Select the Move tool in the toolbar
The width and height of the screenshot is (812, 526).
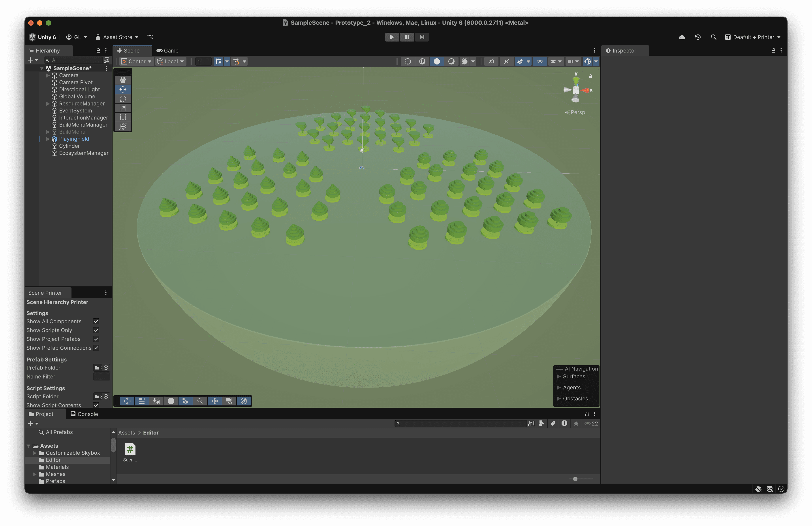coord(123,89)
